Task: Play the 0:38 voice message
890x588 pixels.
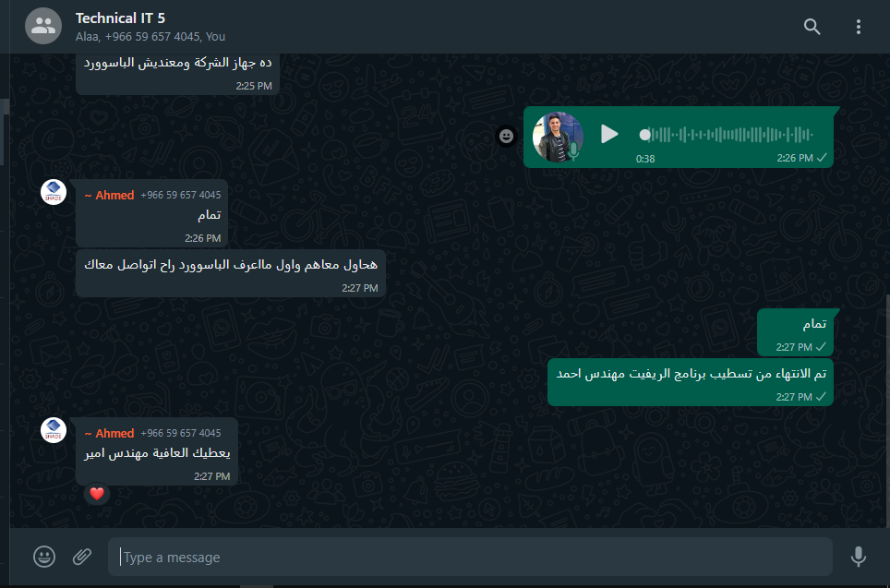Action: pos(609,135)
